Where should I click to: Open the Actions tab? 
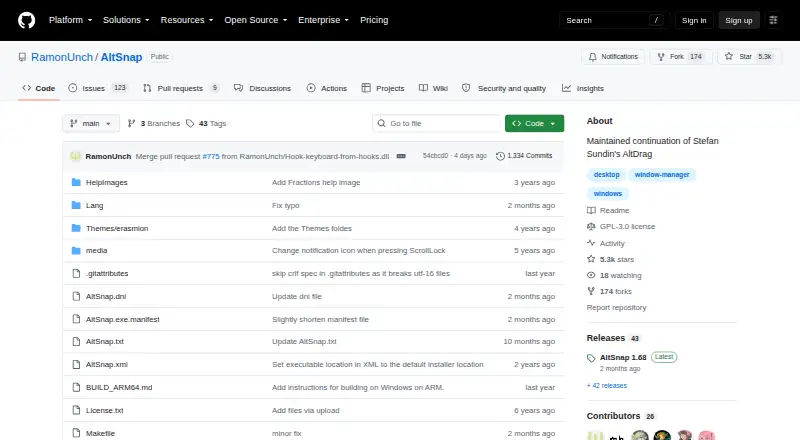coord(327,88)
